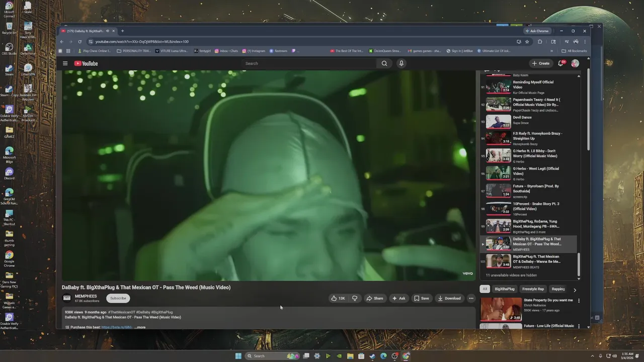
Task: Open Windows Start menu
Action: tap(238, 356)
